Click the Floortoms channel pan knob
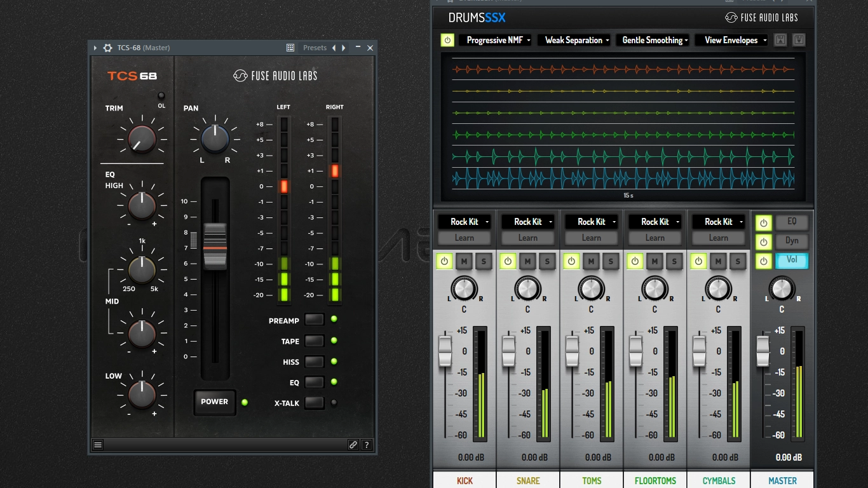The height and width of the screenshot is (488, 868). (654, 288)
